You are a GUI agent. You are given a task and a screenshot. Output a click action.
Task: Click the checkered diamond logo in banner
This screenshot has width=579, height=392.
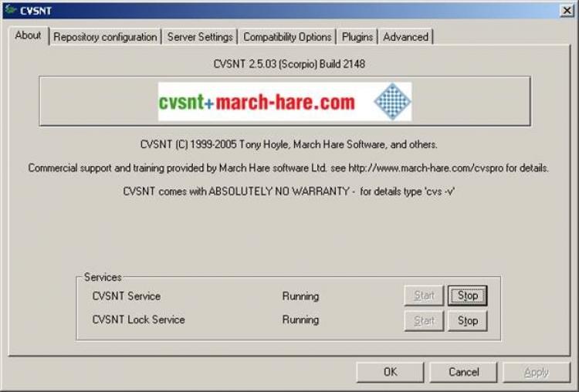[x=392, y=102]
